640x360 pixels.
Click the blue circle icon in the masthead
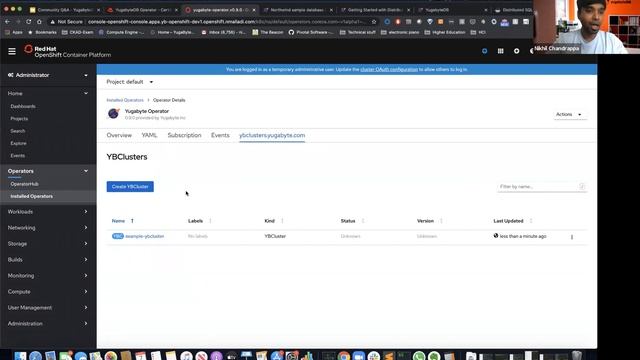[484, 51]
